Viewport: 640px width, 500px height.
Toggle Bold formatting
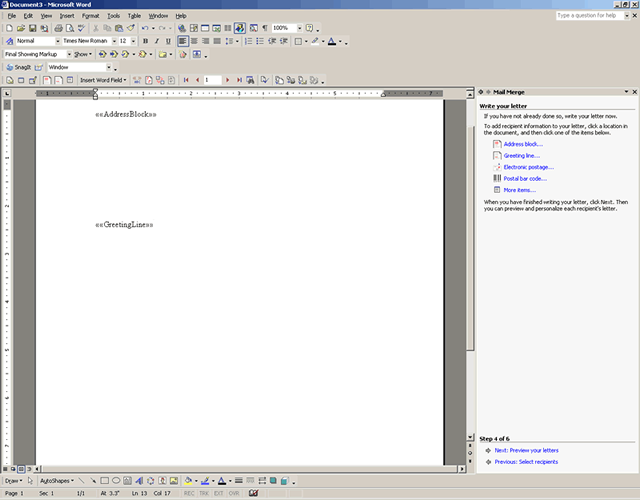(145, 41)
